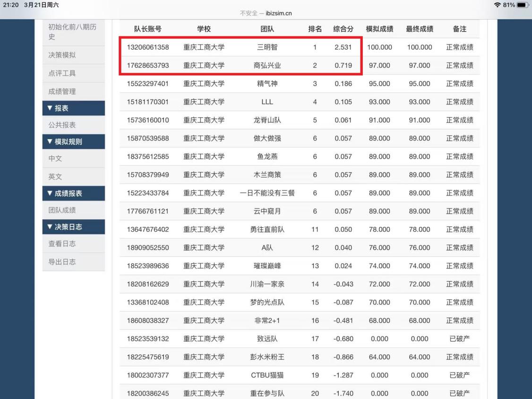Image resolution: width=532 pixels, height=399 pixels.
Task: Collapse the 成绩报表 sidebar section
Action: 73,193
